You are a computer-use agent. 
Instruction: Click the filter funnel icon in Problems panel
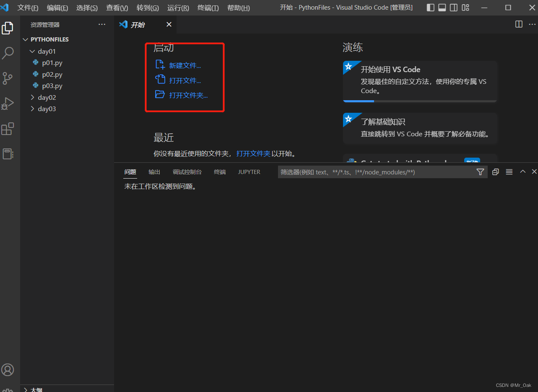pyautogui.click(x=481, y=172)
